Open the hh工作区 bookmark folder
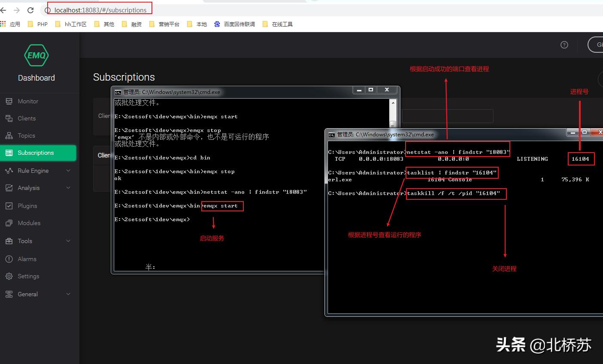The height and width of the screenshot is (364, 603). tap(71, 24)
